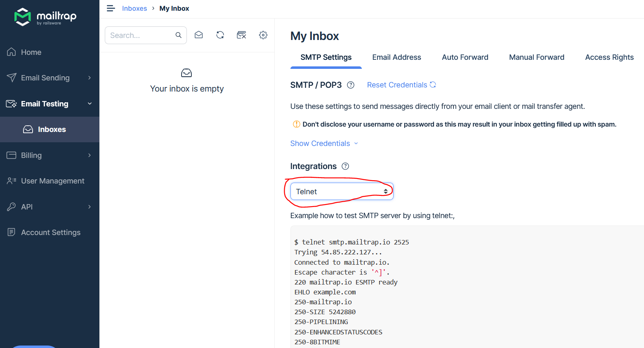Image resolution: width=644 pixels, height=348 pixels.
Task: Click the Email Sending paper plane icon
Action: coord(12,78)
